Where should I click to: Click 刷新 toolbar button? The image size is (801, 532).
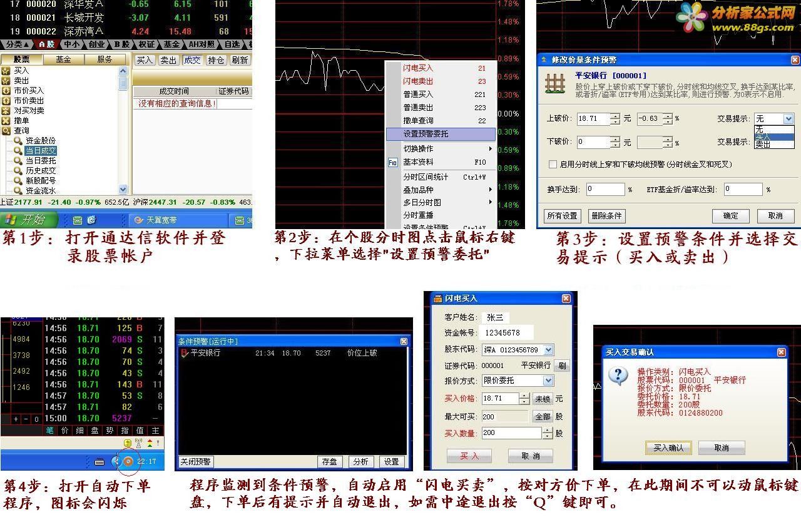(x=240, y=60)
